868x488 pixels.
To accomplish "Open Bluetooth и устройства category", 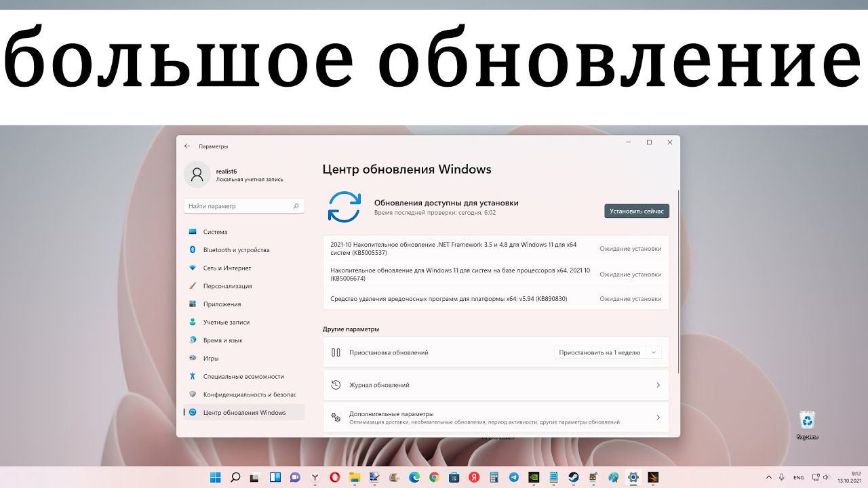I will click(x=244, y=250).
